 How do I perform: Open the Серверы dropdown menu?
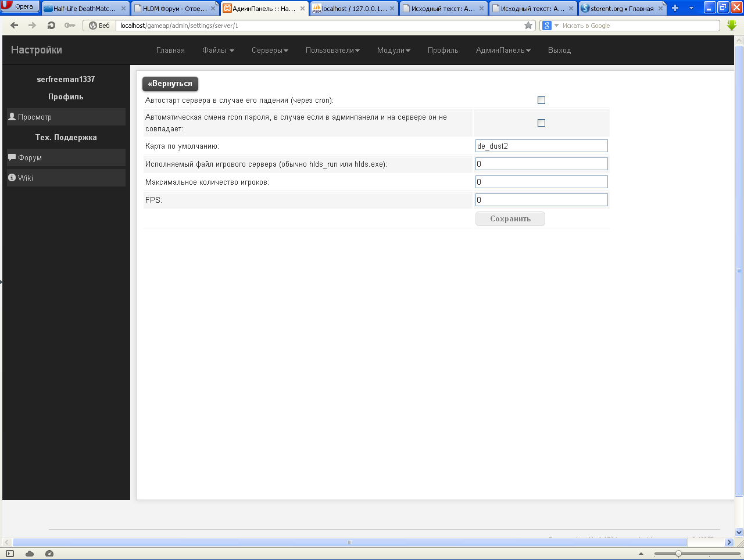(270, 51)
